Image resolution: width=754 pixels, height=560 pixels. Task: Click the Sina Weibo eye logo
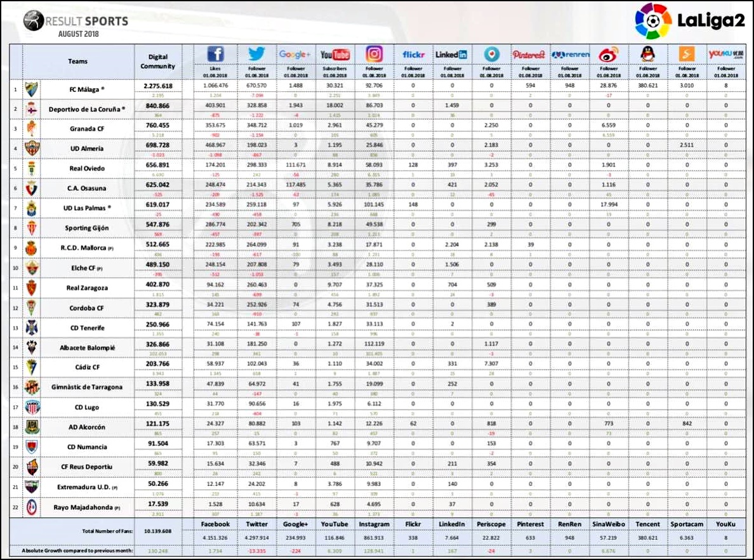coord(608,55)
